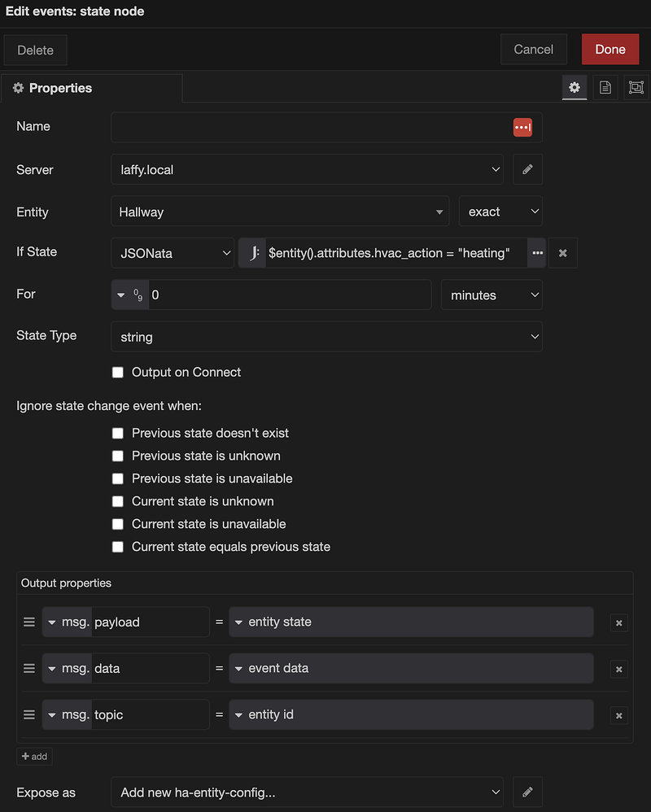Click the properties gear icon

(575, 88)
